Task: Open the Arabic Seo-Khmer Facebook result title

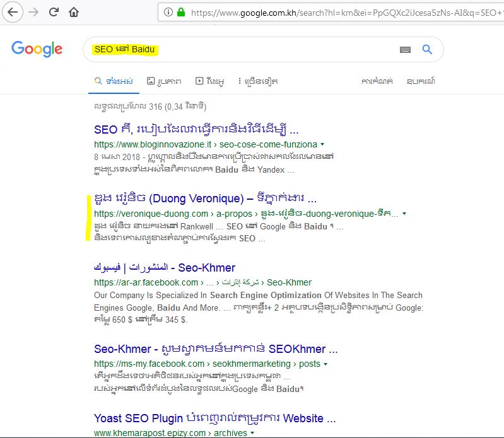Action: pos(165,267)
